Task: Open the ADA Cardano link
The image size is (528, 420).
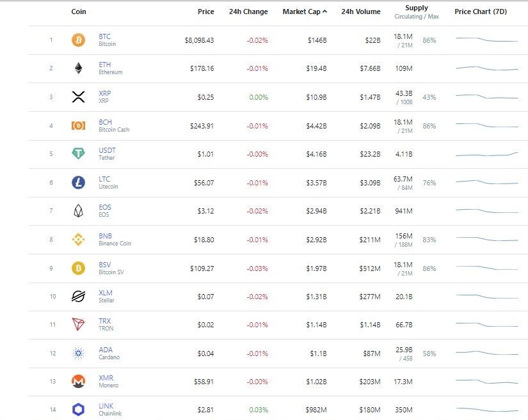Action: click(106, 350)
